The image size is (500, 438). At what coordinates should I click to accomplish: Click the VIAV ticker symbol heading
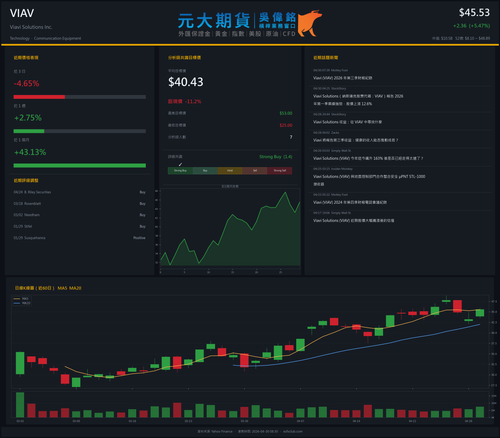[22, 13]
